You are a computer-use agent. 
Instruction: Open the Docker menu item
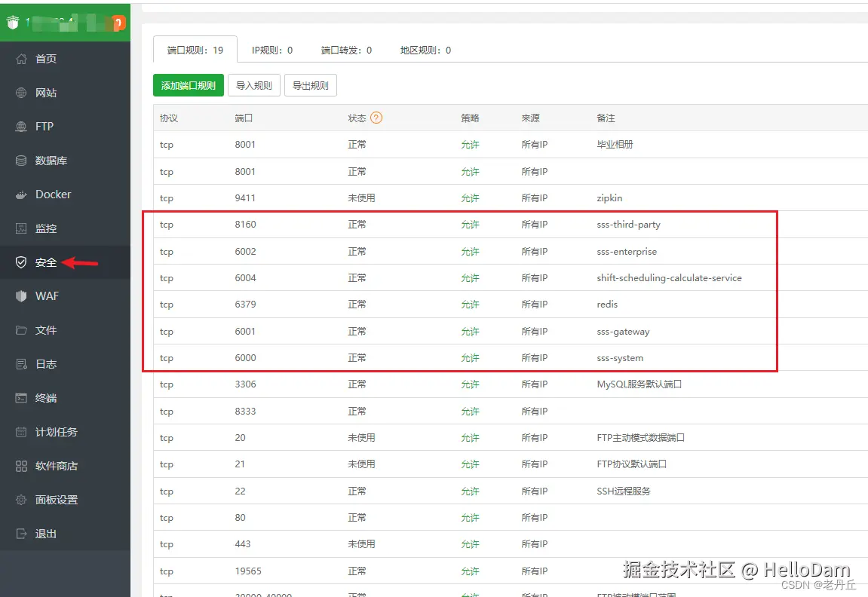(x=65, y=194)
